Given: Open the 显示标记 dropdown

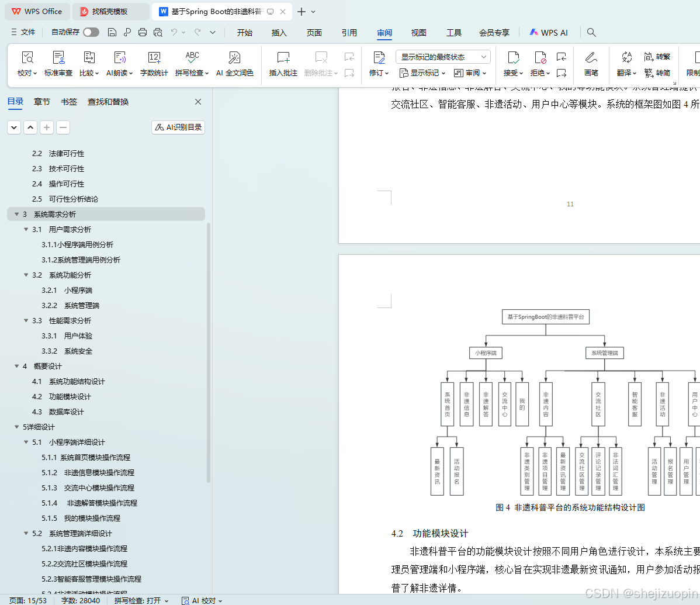Looking at the screenshot, I should coord(422,73).
